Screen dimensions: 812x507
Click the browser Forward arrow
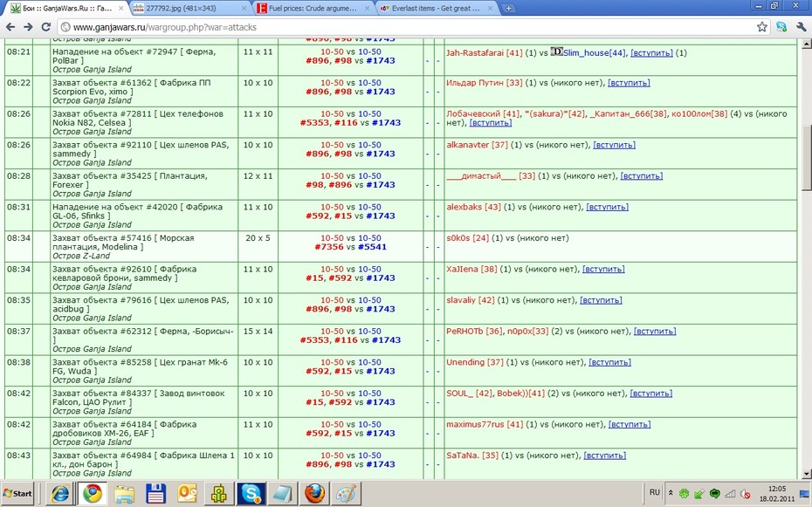(x=28, y=27)
